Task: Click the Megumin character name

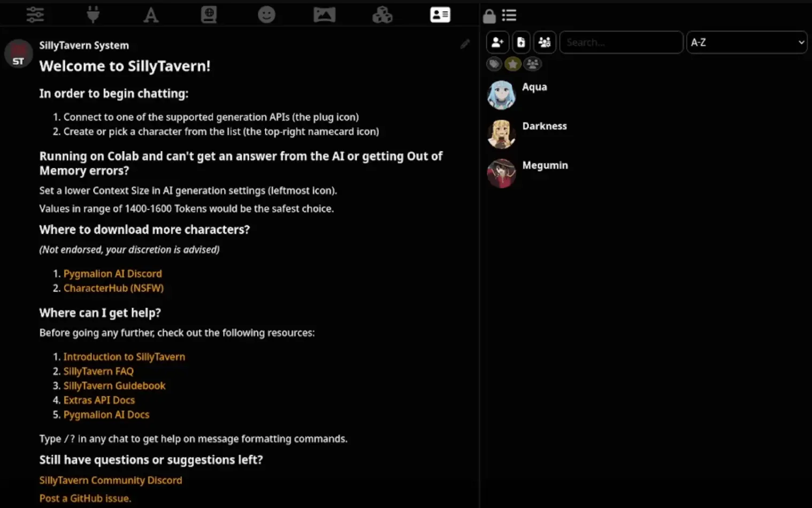Action: 545,165
